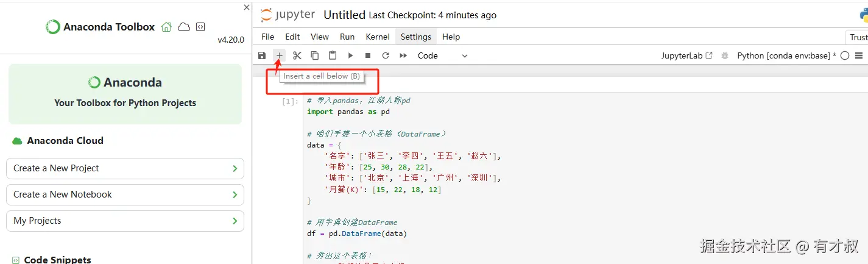
Task: Click the Code Snippets heading
Action: click(58, 260)
